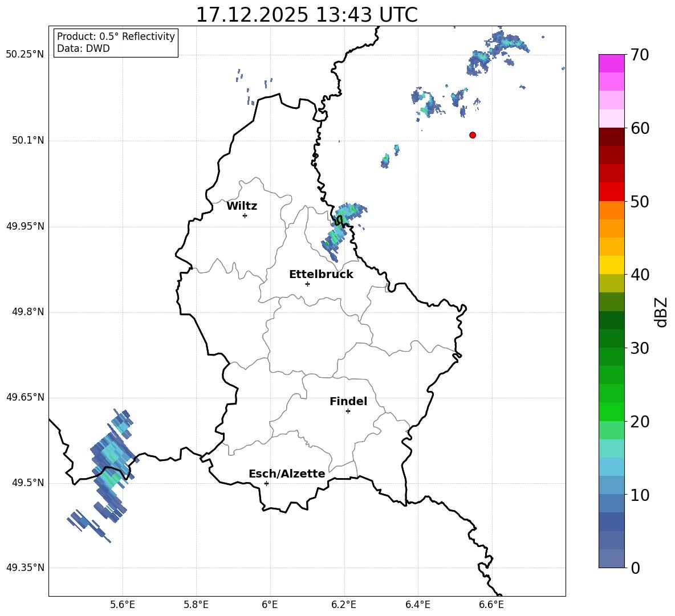The width and height of the screenshot is (675, 616).
Task: Click the 30 value on the colorbar
Action: pyautogui.click(x=640, y=348)
